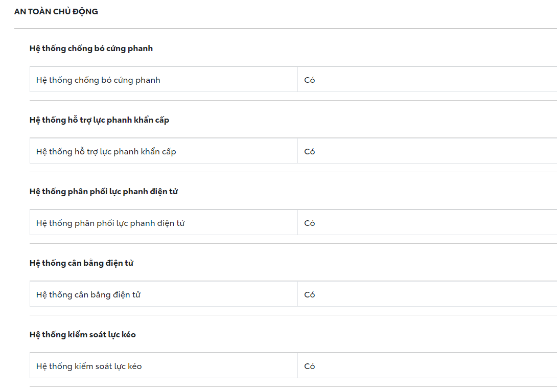
Task: Click the Có value for cân bằng điện tử
Action: pyautogui.click(x=309, y=294)
